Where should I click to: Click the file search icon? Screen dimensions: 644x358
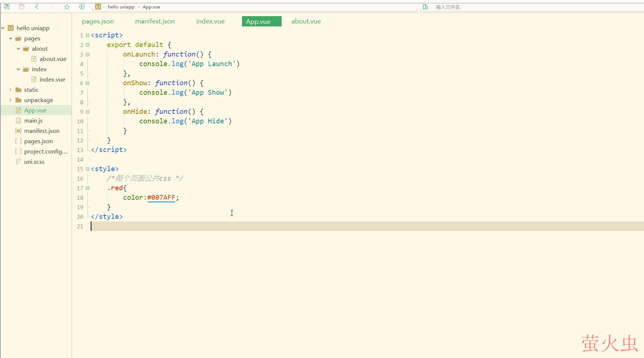(426, 7)
